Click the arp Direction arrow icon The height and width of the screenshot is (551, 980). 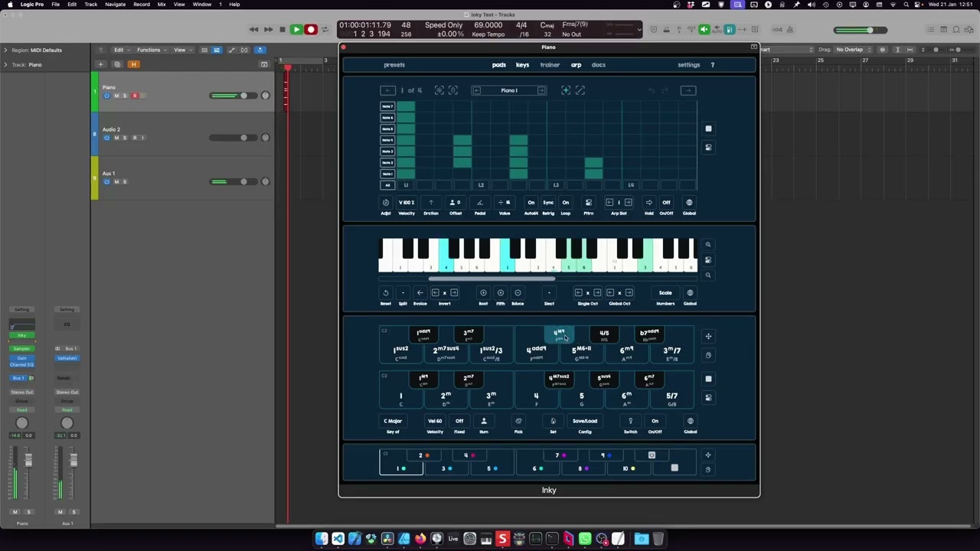(431, 203)
